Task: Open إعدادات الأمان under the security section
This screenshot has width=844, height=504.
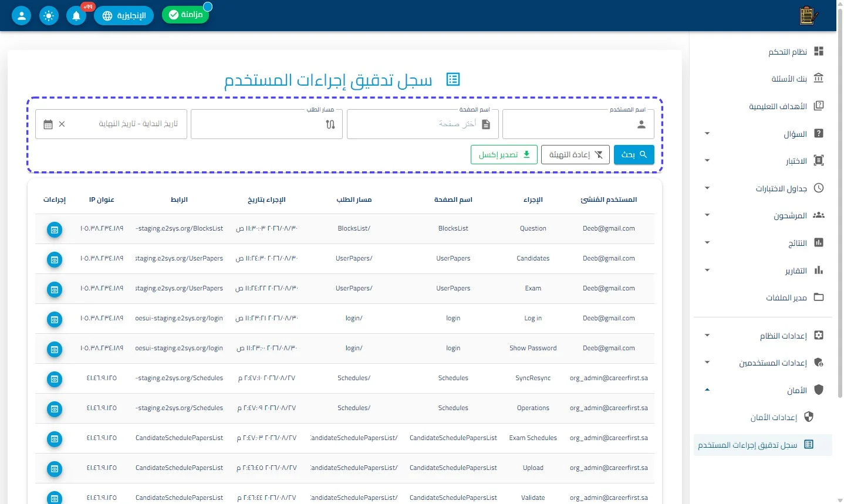Action: point(762,417)
